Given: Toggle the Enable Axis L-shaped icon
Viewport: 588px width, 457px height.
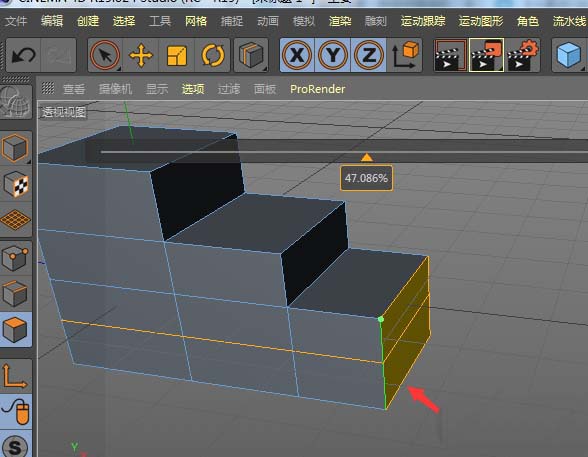Looking at the screenshot, I should point(16,376).
